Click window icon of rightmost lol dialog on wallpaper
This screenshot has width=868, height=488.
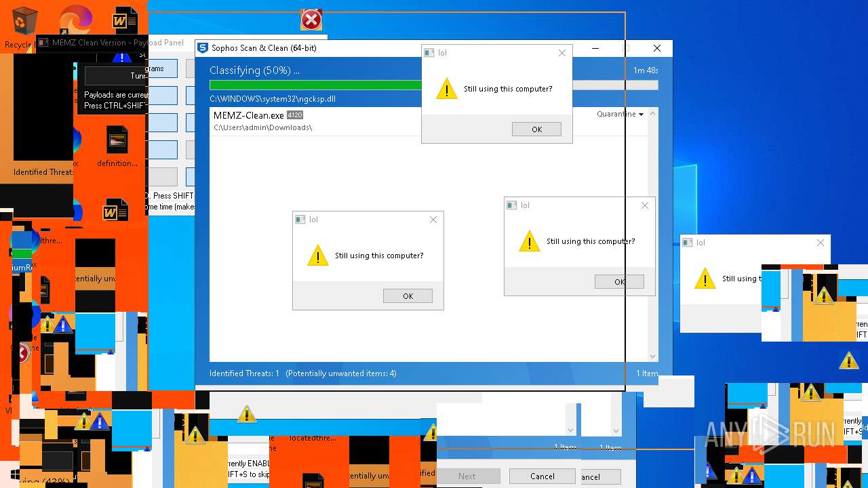[688, 243]
